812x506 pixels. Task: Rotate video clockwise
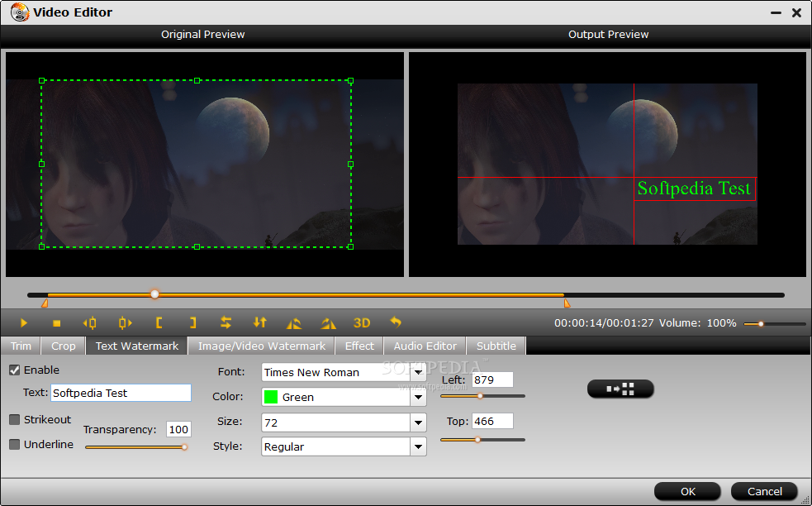click(x=328, y=323)
